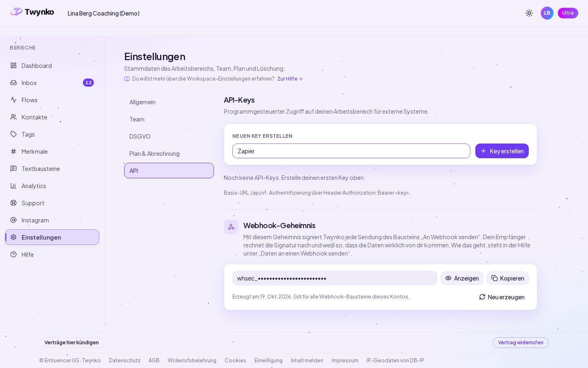Viewport: 588px width, 368px height.
Task: Click the masked whsec_ secret field
Action: [x=335, y=278]
